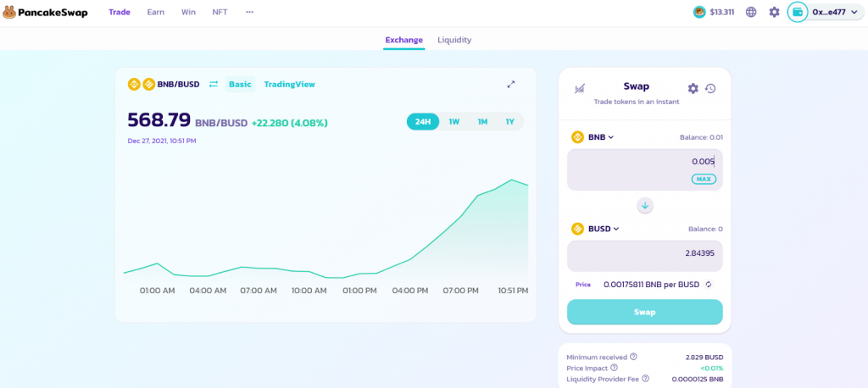Click the BNB/BUSD pair label above chart

tap(178, 84)
